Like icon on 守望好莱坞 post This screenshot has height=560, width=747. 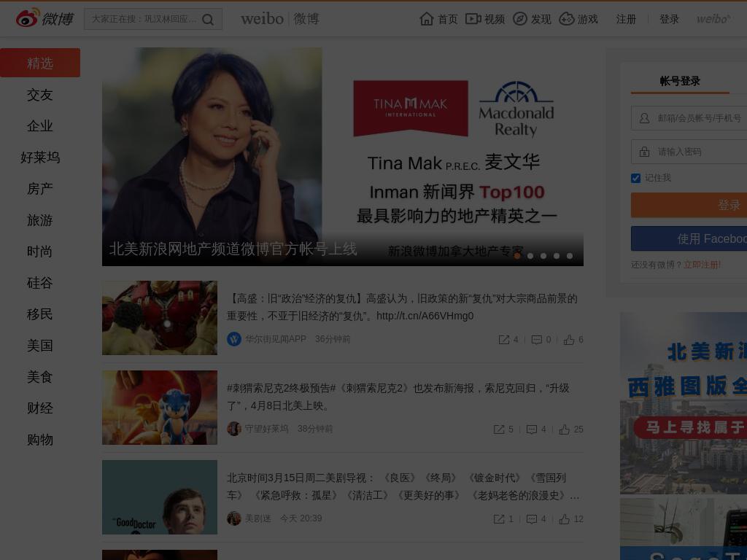(x=565, y=429)
